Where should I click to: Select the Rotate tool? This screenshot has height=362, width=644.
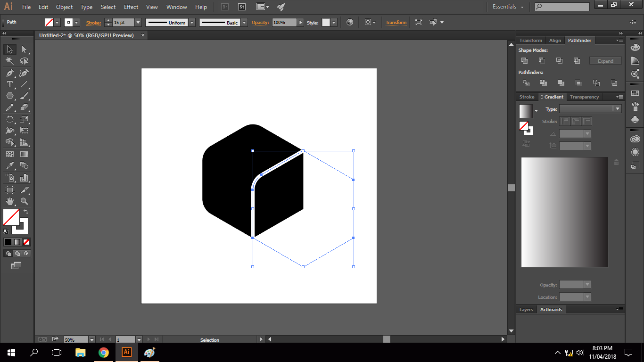click(9, 119)
